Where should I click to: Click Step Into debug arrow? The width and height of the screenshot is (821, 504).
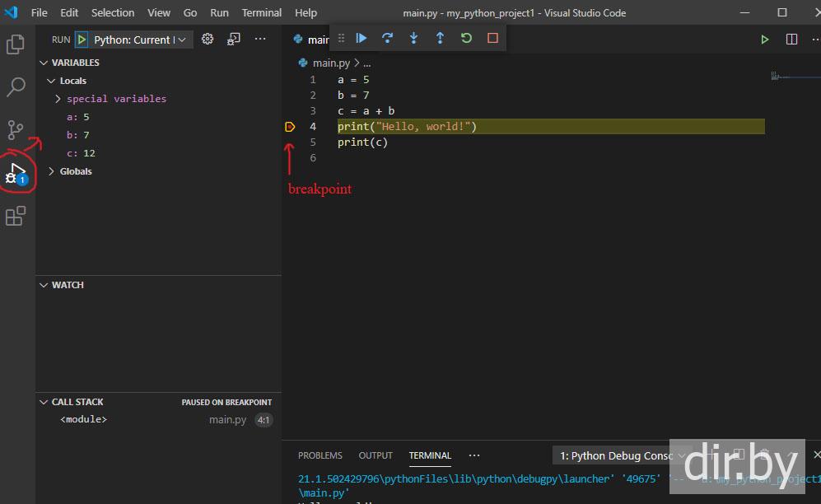pyautogui.click(x=413, y=38)
